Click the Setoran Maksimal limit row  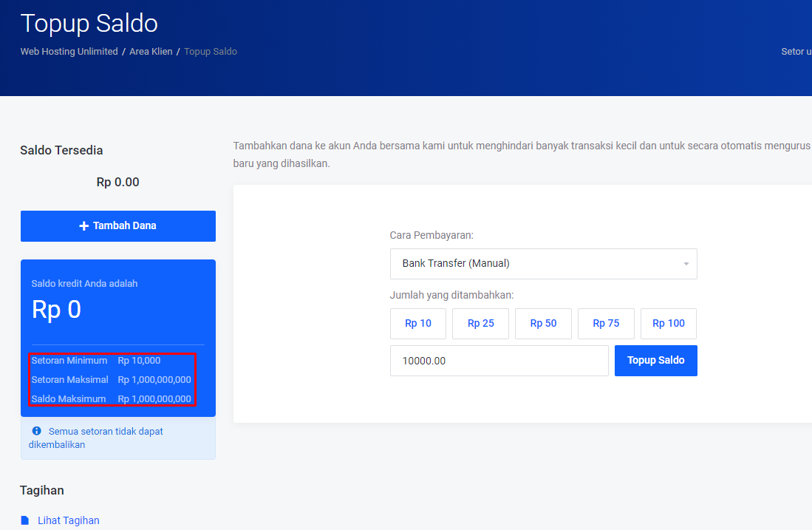tap(111, 380)
